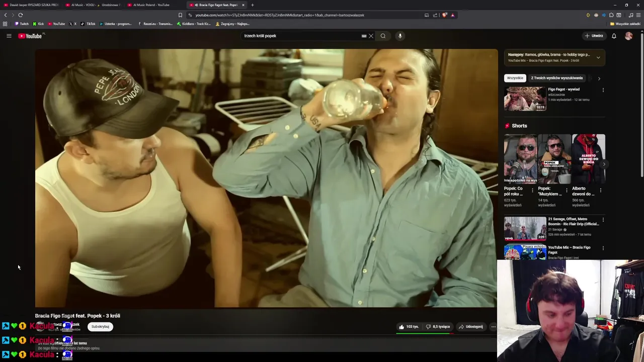This screenshot has width=644, height=362.
Task: Click the video player to pause
Action: coord(266,178)
